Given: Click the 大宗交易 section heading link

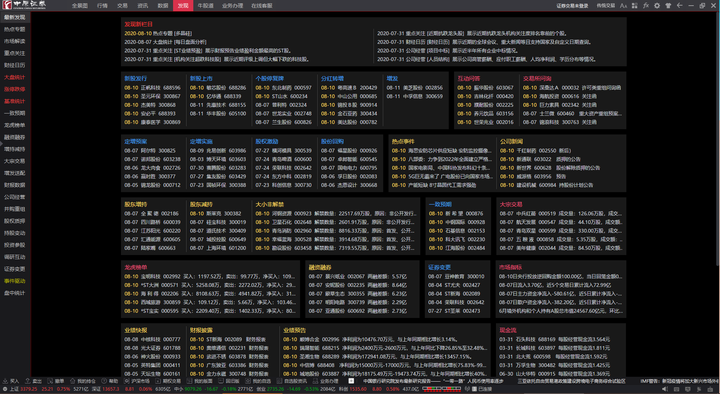Looking at the screenshot, I should [511, 204].
